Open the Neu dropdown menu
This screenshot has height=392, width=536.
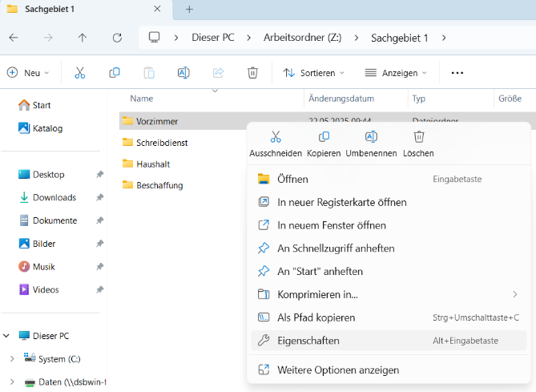tap(28, 72)
